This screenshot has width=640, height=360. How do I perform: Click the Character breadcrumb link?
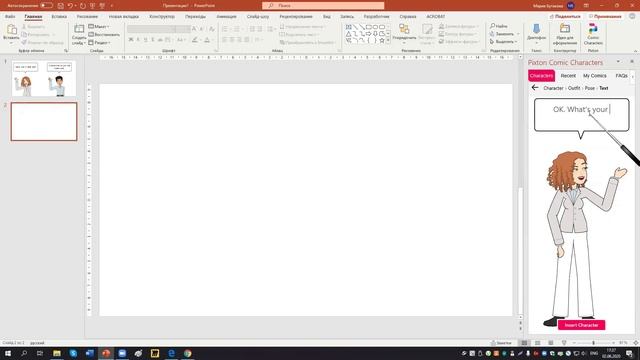pyautogui.click(x=553, y=88)
